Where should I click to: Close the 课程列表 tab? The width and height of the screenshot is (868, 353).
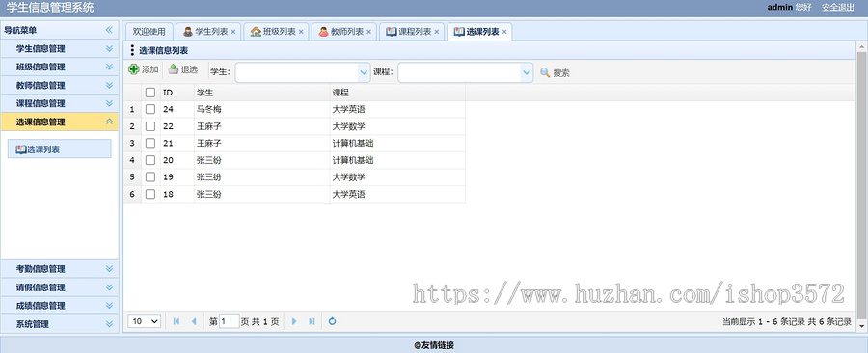(436, 32)
